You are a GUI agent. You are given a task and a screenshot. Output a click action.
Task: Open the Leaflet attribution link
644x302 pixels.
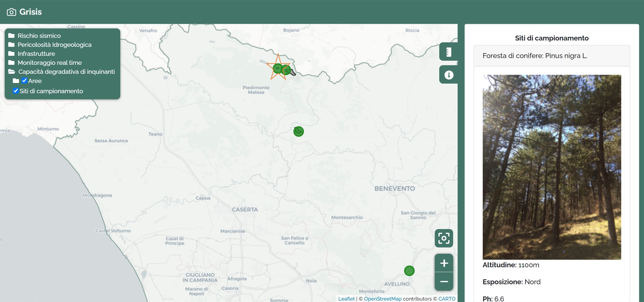346,299
